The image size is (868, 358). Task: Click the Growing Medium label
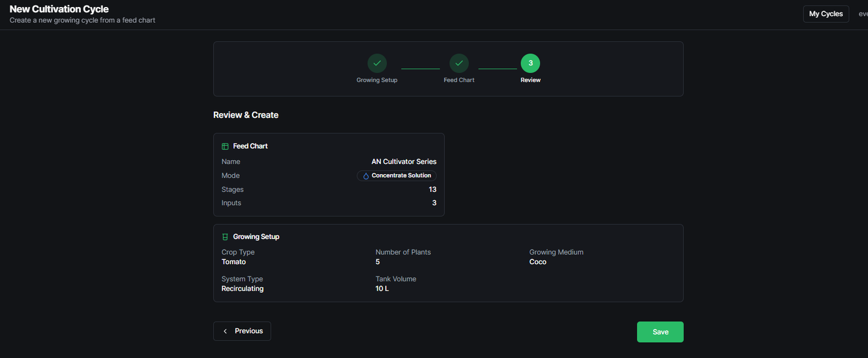[x=557, y=252]
